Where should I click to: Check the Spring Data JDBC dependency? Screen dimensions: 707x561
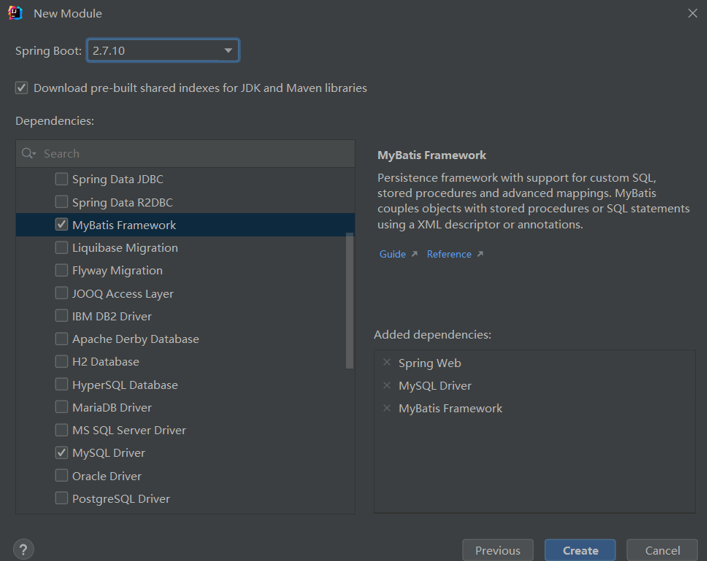[x=62, y=179]
